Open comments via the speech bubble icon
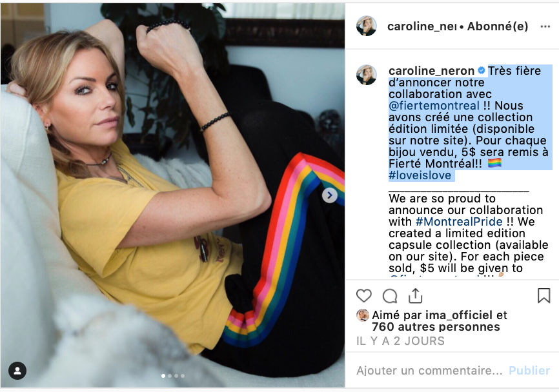Image resolution: width=559 pixels, height=392 pixels. (390, 296)
